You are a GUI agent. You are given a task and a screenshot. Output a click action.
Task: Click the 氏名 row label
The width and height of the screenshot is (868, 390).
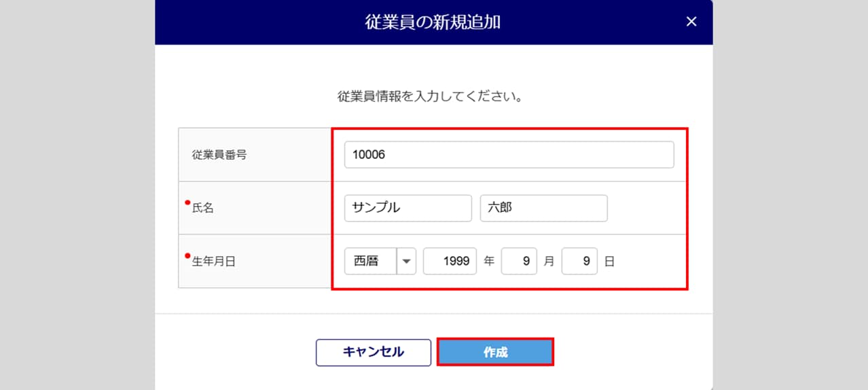[203, 209]
